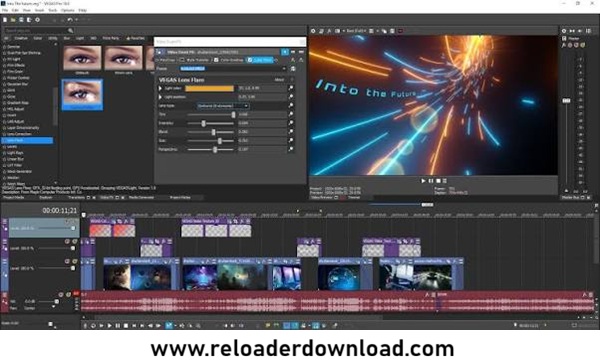Screen dimensions: 600x364
Task: Click the Undo arrow icon
Action: (70, 20)
